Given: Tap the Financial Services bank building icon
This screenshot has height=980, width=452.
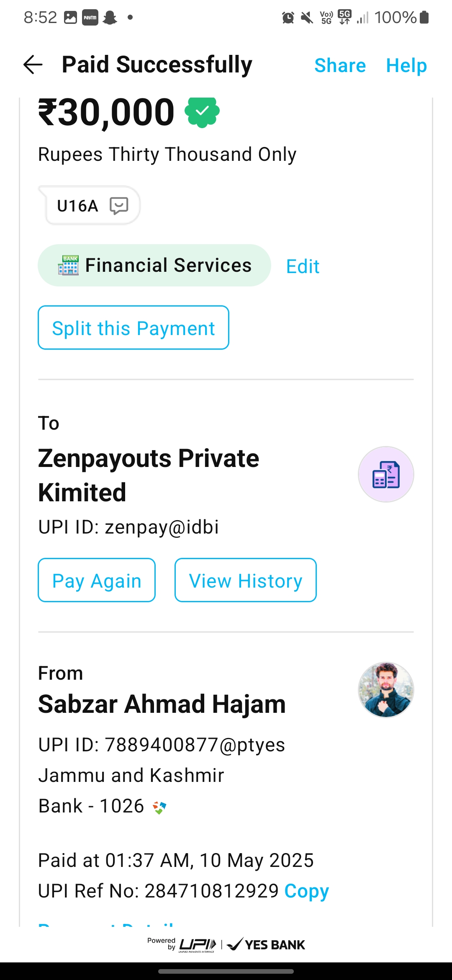Looking at the screenshot, I should [68, 265].
